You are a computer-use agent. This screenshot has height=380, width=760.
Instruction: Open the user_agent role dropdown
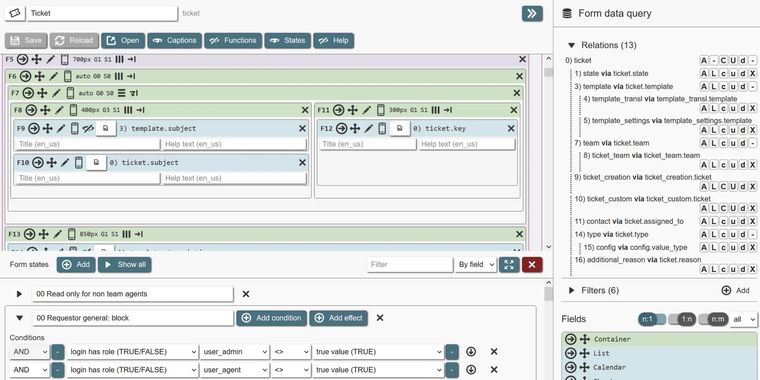[235, 369]
